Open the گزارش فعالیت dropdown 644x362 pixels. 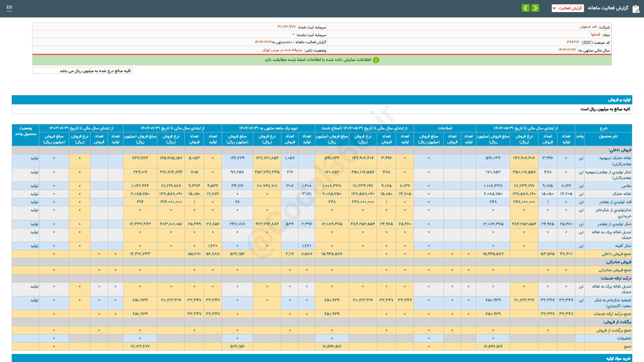568,8
